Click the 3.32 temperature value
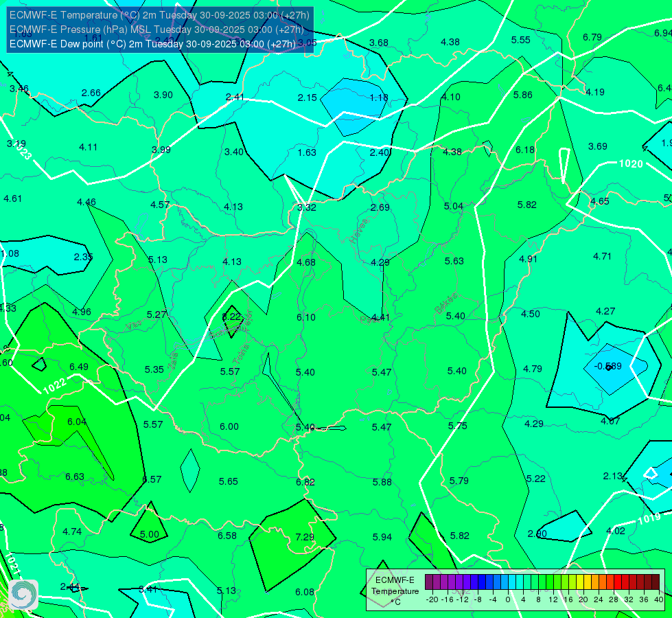Image resolution: width=672 pixels, height=618 pixels. [307, 207]
